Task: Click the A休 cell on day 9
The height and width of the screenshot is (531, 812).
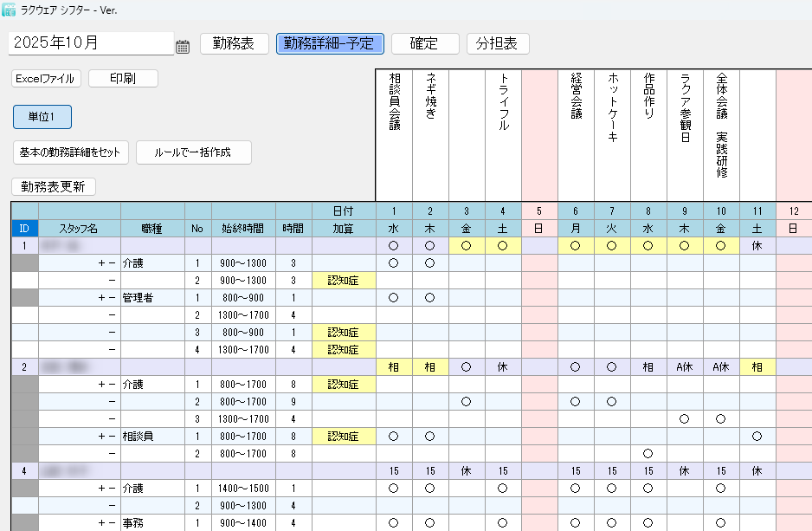Action: click(685, 367)
